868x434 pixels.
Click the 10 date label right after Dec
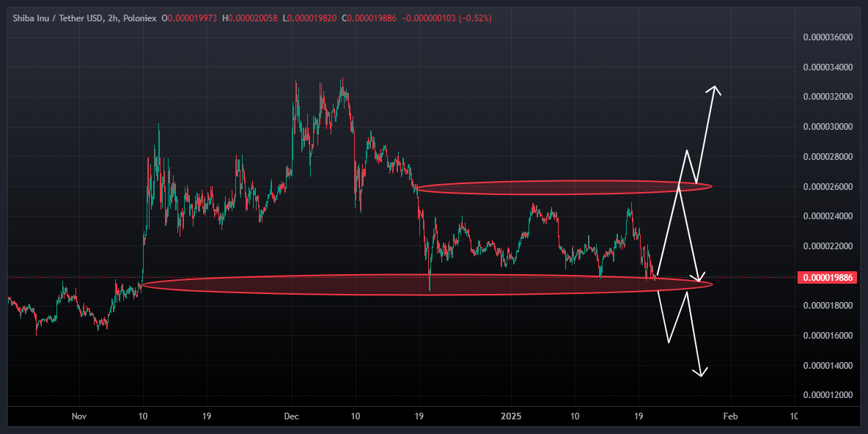(356, 416)
